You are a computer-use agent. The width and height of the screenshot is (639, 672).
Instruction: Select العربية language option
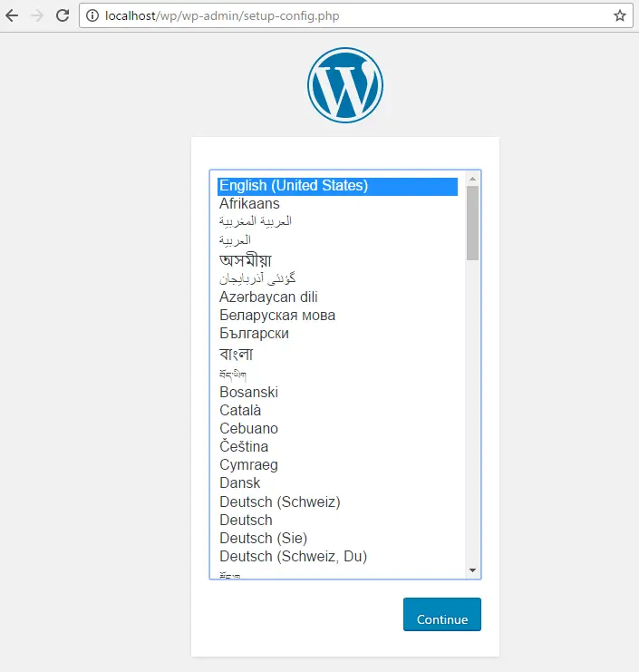(337, 240)
